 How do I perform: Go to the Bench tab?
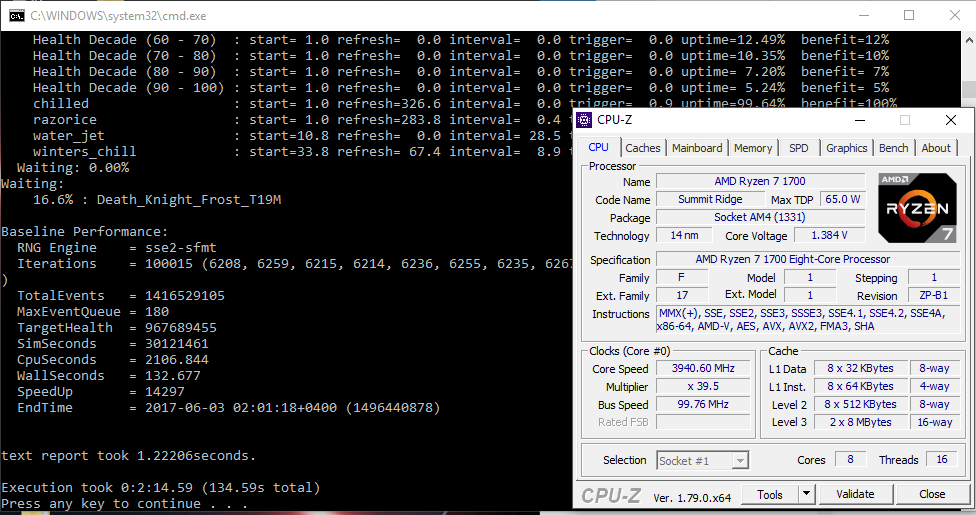(x=893, y=148)
